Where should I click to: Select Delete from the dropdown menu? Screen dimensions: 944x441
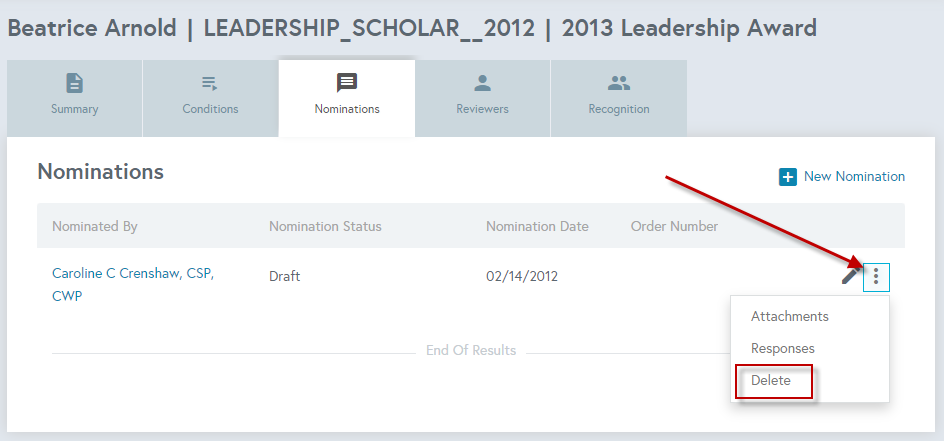tap(771, 381)
